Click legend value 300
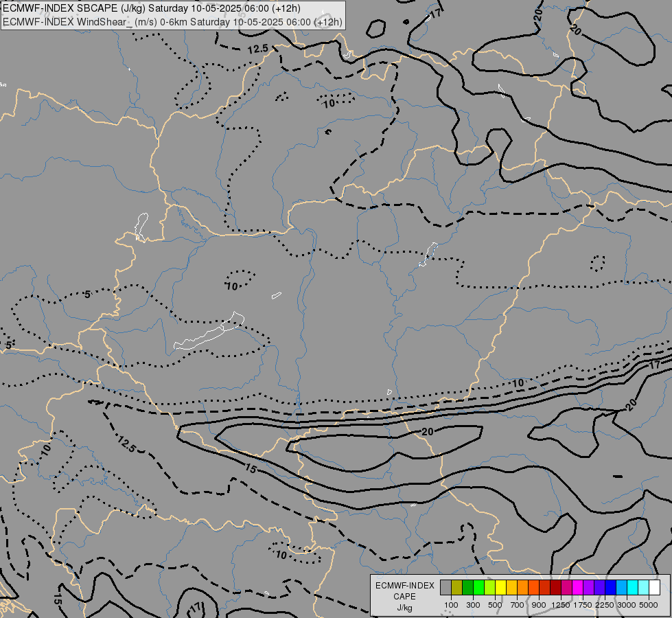Viewport: 672px width, 618px height. click(x=473, y=605)
